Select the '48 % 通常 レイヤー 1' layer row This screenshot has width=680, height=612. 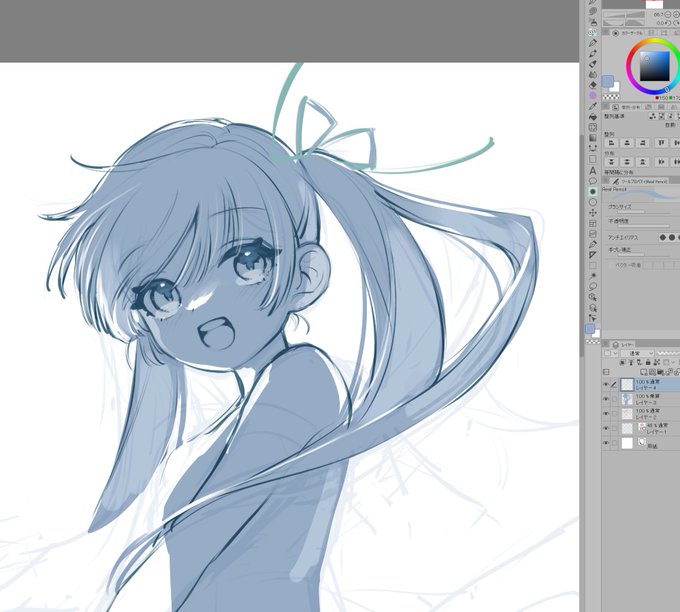click(641, 429)
